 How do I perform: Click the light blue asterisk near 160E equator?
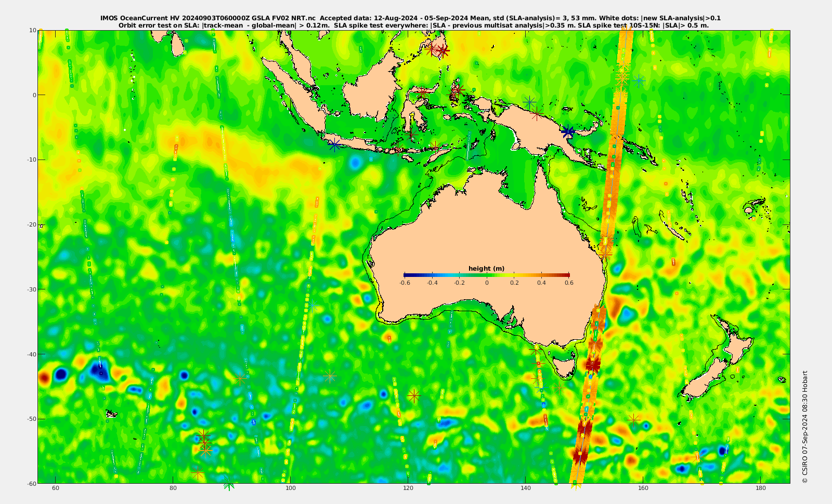(639, 81)
